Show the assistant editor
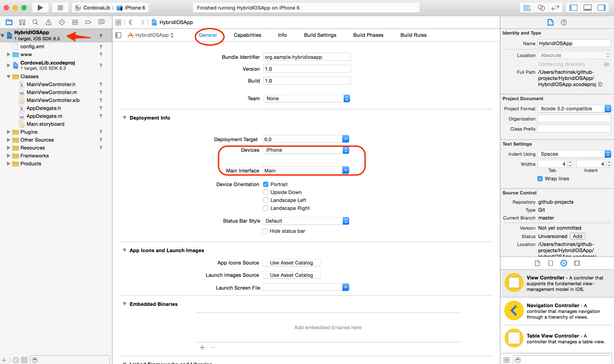 point(541,8)
